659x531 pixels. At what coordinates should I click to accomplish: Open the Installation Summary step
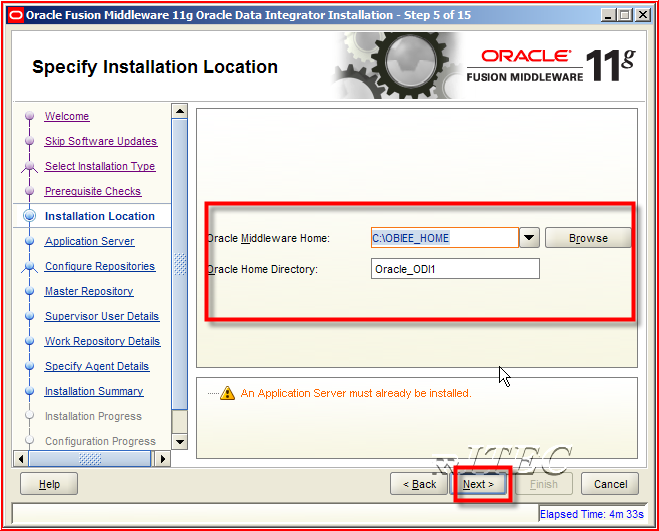click(x=94, y=391)
